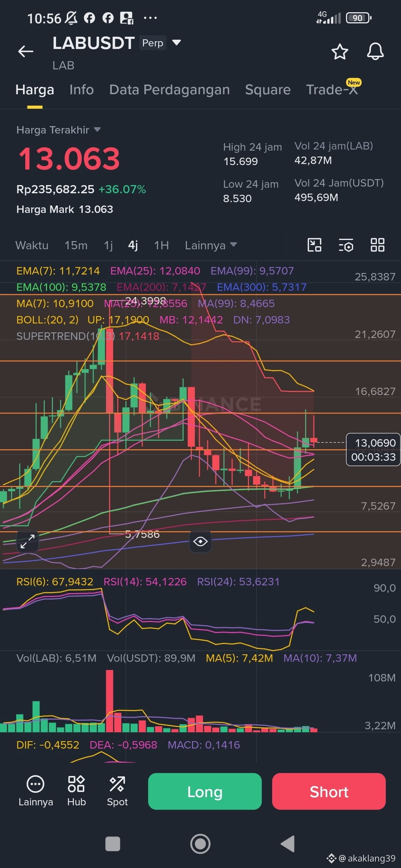Image resolution: width=401 pixels, height=868 pixels.
Task: Tap the EMA(99) indicator label
Action: (x=252, y=271)
